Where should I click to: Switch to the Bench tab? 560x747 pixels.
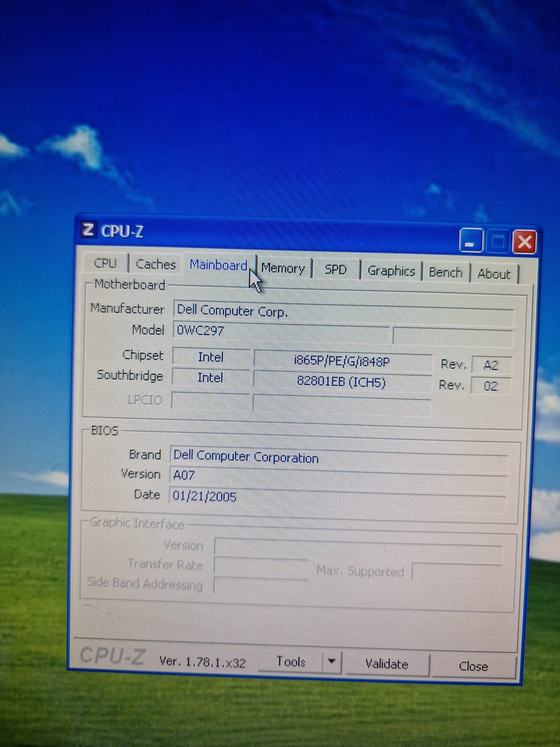pyautogui.click(x=445, y=273)
